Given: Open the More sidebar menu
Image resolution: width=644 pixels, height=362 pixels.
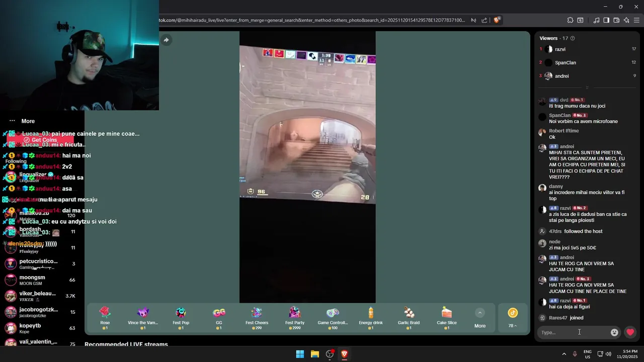Looking at the screenshot, I should coord(22,121).
